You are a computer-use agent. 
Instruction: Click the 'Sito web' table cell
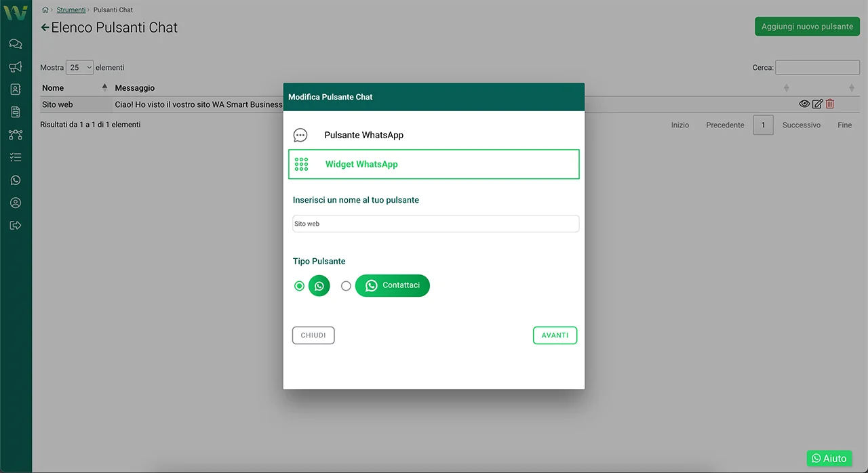point(58,104)
